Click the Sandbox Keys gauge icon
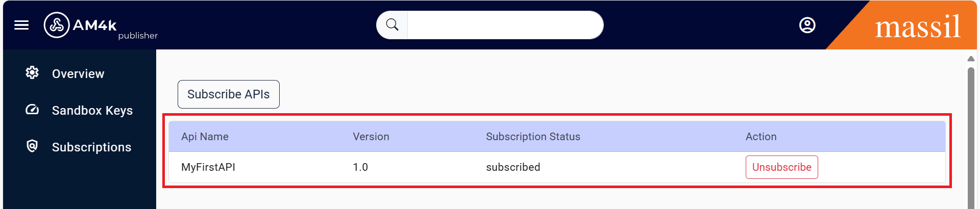 (x=32, y=110)
